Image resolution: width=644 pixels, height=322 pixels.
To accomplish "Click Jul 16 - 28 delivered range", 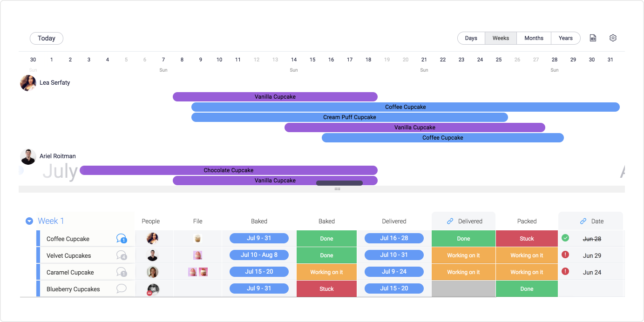I will click(x=394, y=238).
